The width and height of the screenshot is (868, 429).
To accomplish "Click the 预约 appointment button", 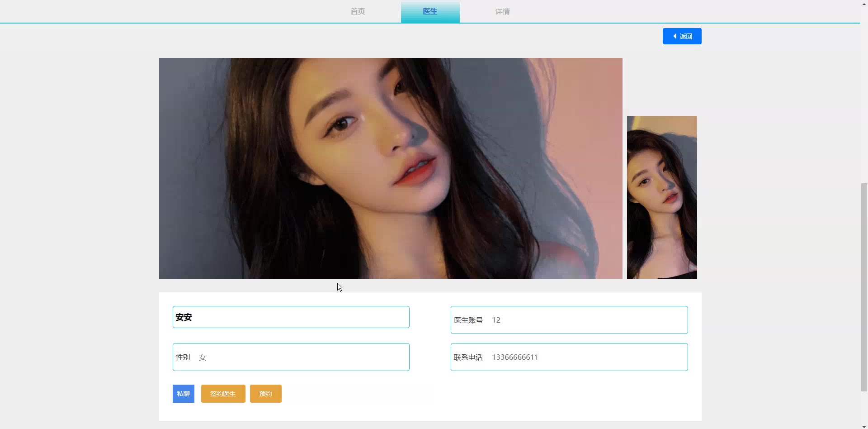I will [x=265, y=394].
